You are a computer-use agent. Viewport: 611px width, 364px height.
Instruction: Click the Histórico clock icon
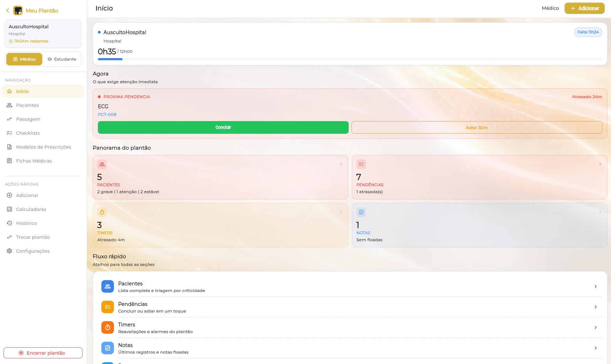(x=9, y=223)
